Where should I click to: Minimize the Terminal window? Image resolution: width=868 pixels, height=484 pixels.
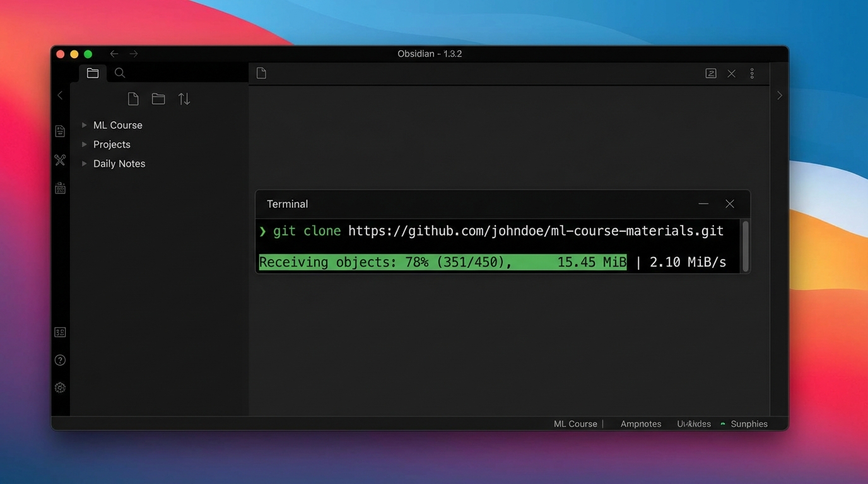tap(703, 204)
